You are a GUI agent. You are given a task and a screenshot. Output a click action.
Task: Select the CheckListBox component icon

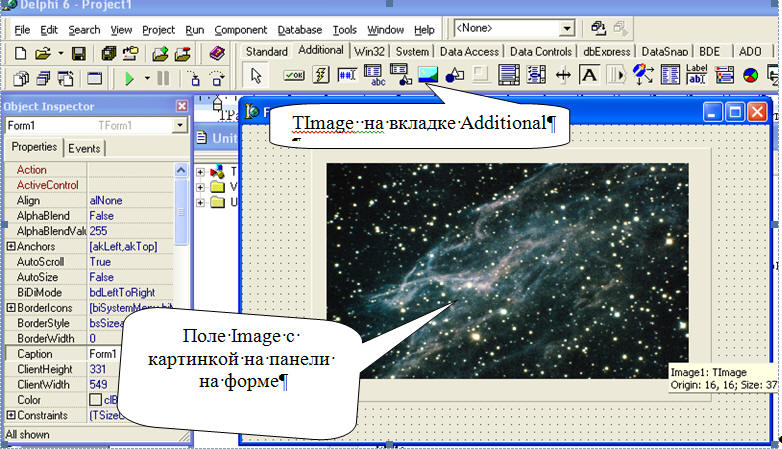pyautogui.click(x=536, y=75)
